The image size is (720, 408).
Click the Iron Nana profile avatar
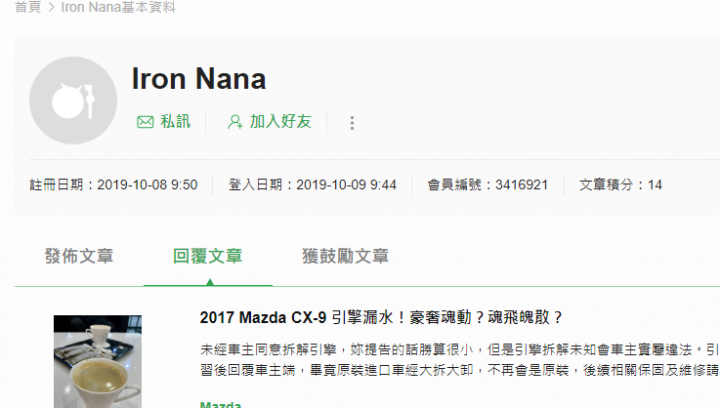click(x=73, y=101)
